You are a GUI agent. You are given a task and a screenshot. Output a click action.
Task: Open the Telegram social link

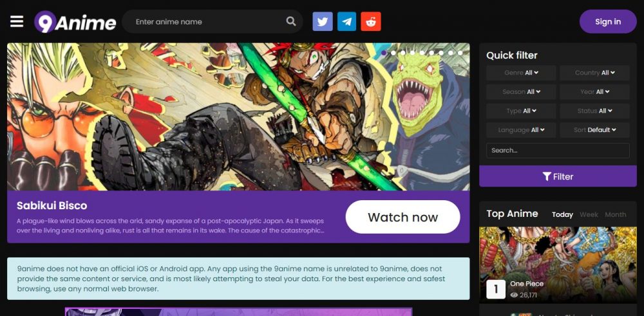[346, 21]
